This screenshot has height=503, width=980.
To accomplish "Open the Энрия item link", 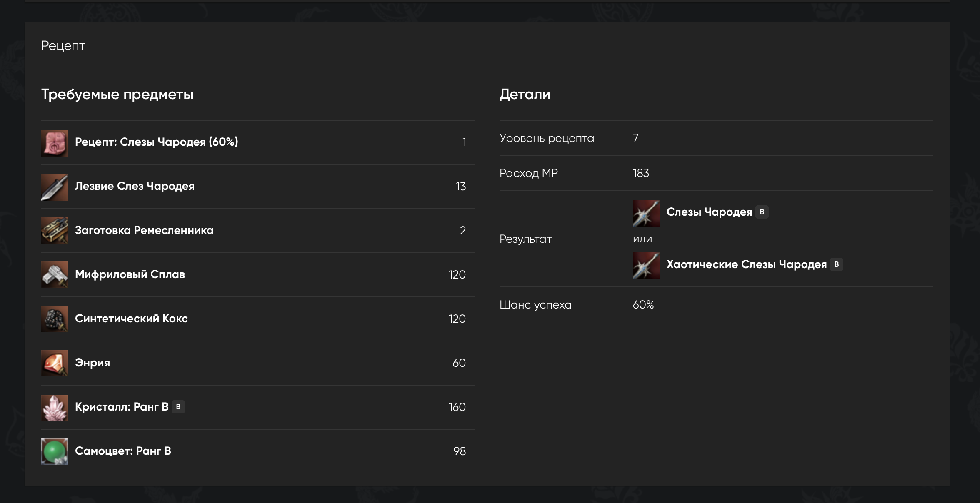I will coord(92,363).
